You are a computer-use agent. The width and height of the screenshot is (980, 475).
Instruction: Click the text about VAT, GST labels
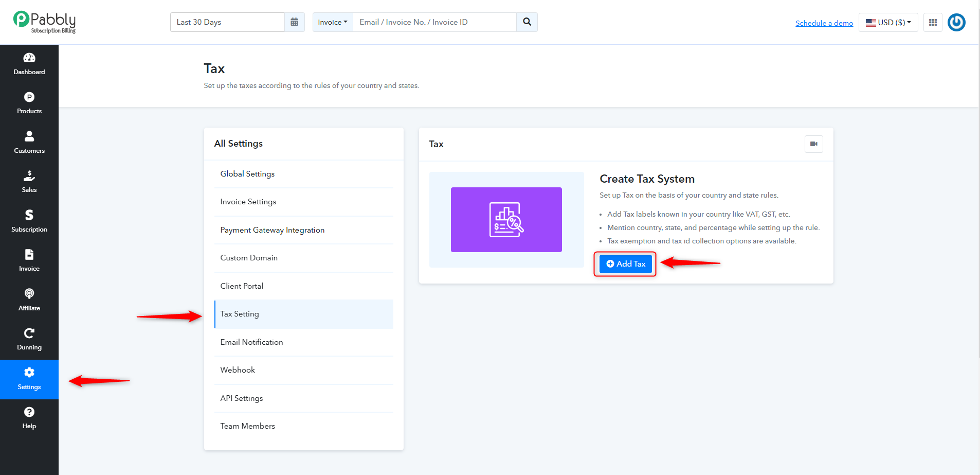pos(698,214)
